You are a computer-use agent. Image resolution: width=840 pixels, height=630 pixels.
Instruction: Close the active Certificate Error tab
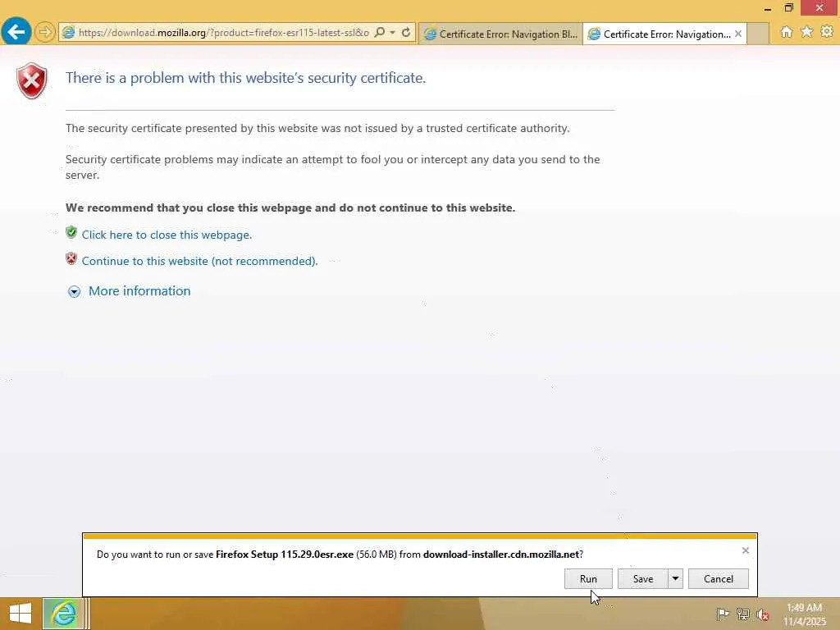(738, 34)
